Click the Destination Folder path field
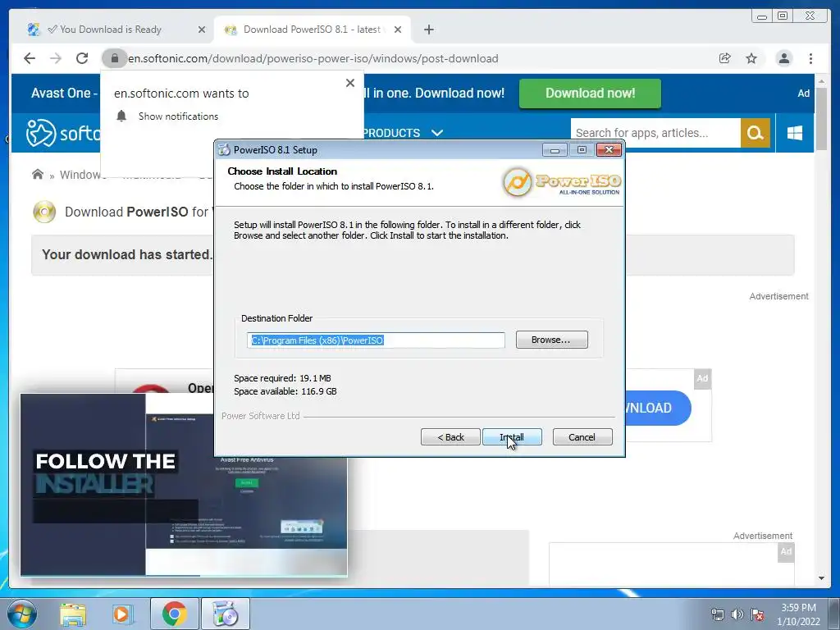 click(376, 340)
